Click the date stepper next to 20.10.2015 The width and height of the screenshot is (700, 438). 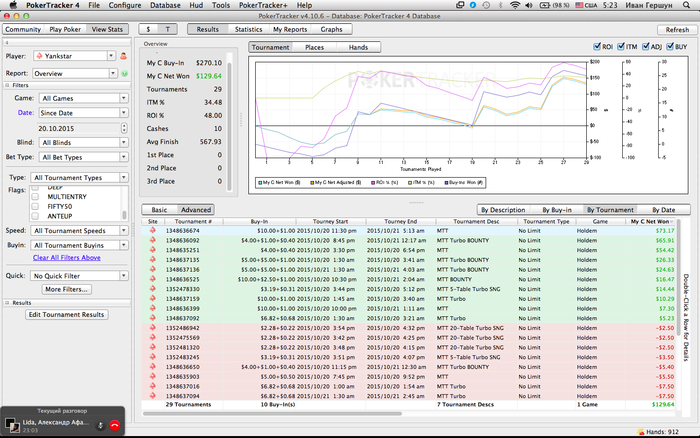[x=124, y=128]
